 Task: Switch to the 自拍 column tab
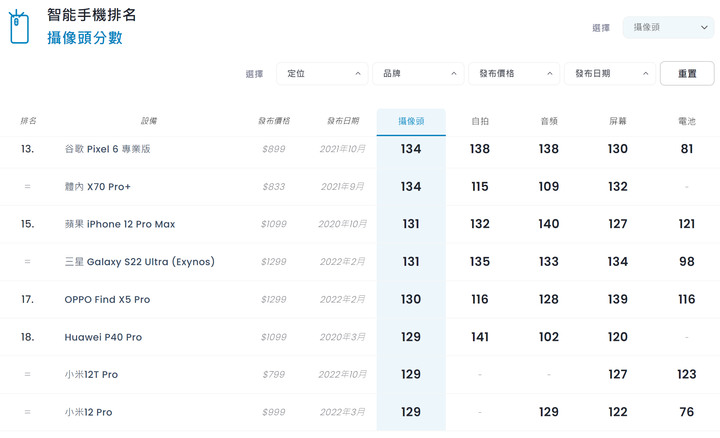click(x=480, y=121)
